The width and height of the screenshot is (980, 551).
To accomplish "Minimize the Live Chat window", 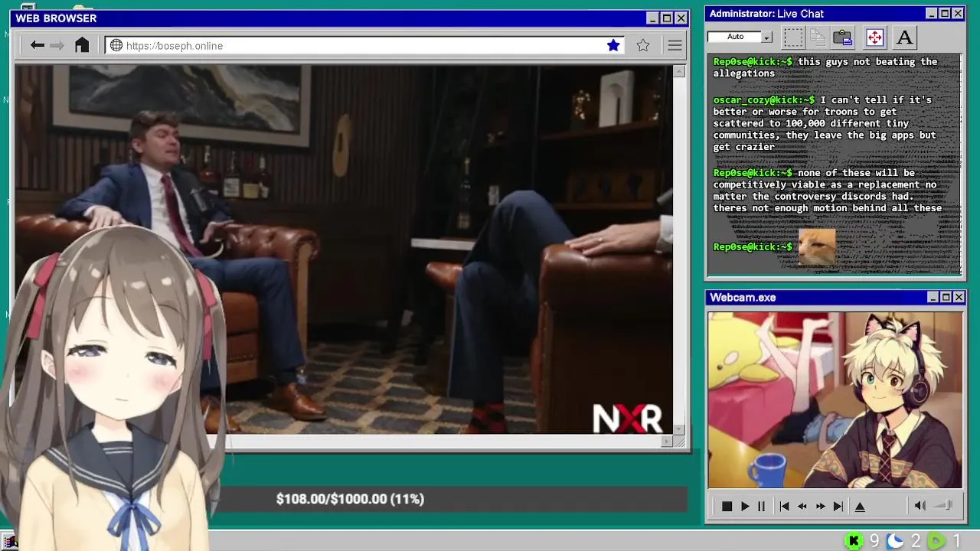I will click(931, 14).
